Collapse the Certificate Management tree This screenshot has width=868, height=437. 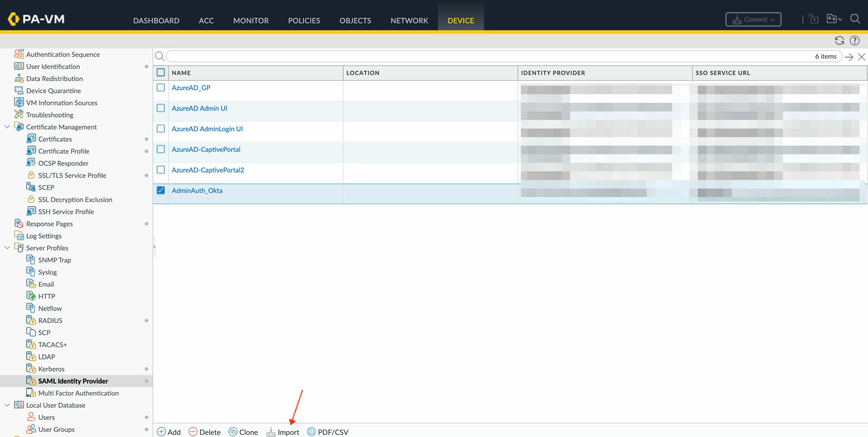7,127
